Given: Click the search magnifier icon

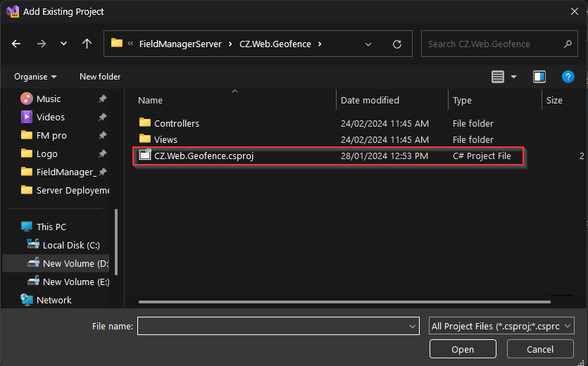Looking at the screenshot, I should [x=568, y=44].
